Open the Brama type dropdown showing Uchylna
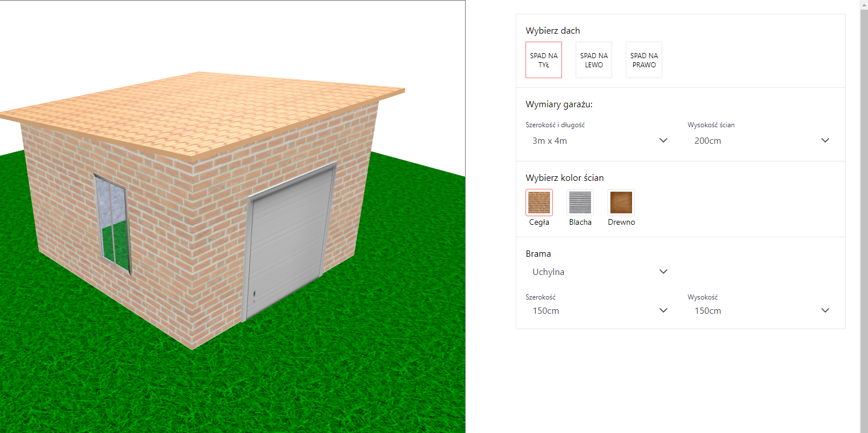 tap(600, 272)
